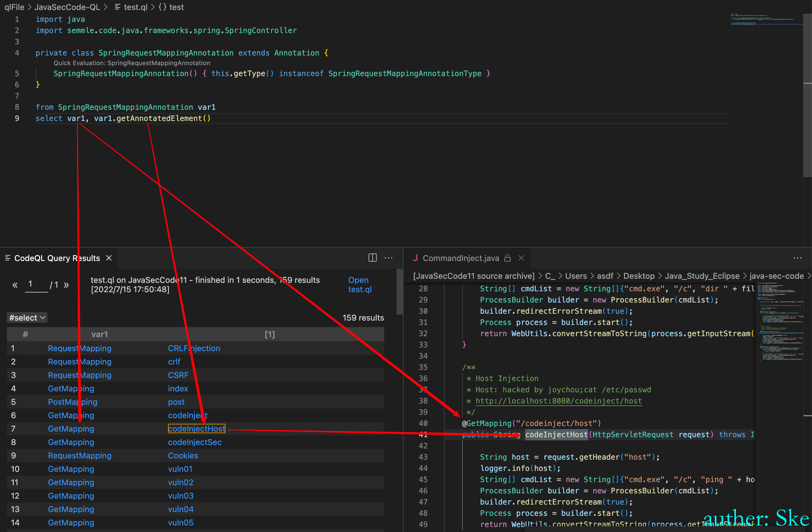
Task: Click the Java editor minimap
Action: pyautogui.click(x=780, y=322)
